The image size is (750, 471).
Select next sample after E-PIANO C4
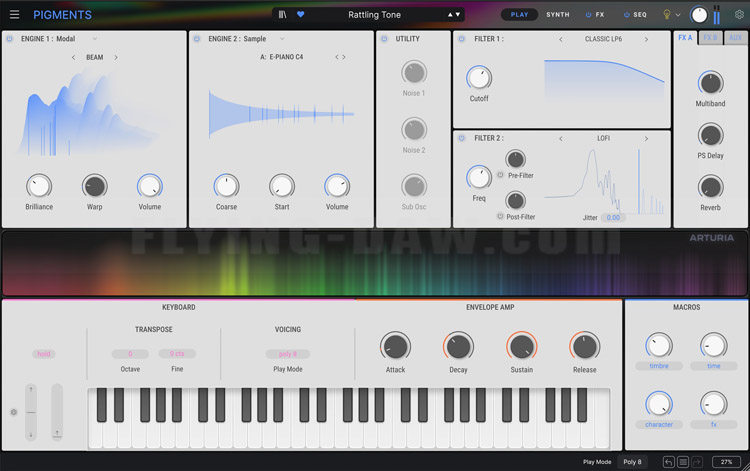pyautogui.click(x=344, y=57)
